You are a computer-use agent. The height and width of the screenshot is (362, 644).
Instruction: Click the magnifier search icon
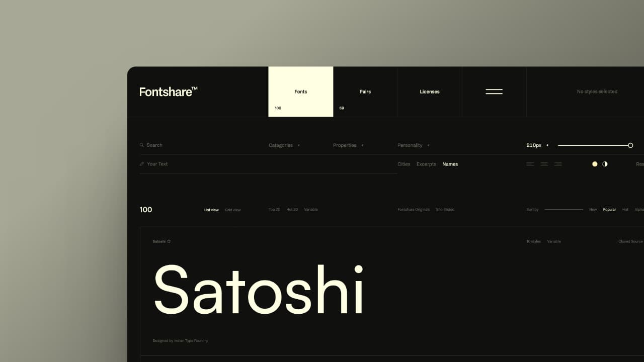click(x=142, y=145)
